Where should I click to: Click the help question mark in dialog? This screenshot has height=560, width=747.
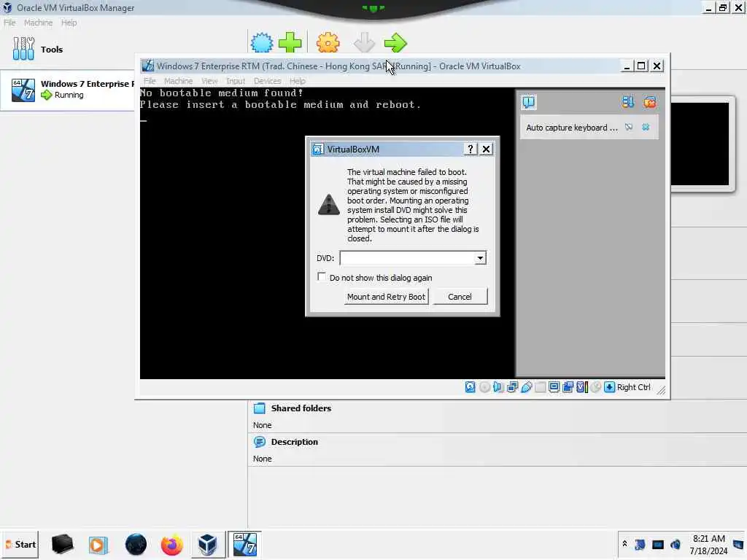pyautogui.click(x=471, y=149)
